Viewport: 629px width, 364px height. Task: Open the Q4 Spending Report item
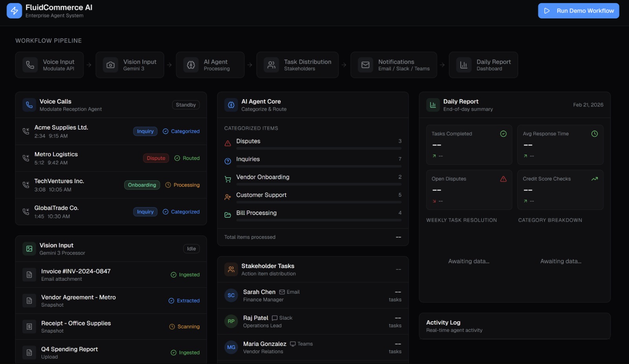pos(111,353)
